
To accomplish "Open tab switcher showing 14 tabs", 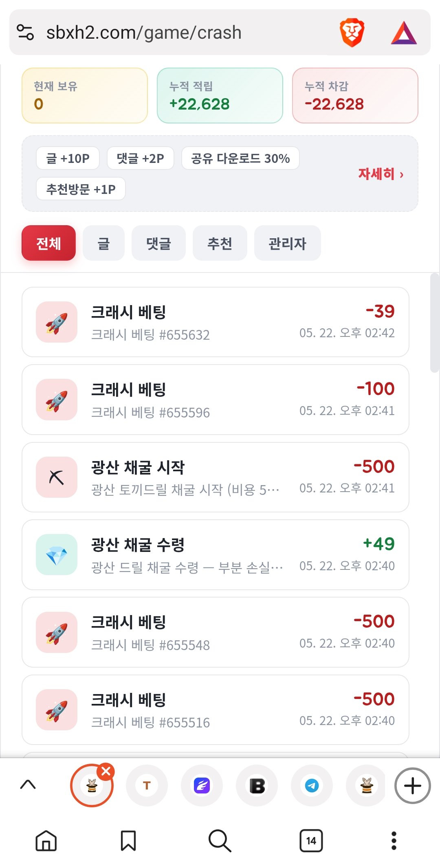I will pos(311,841).
